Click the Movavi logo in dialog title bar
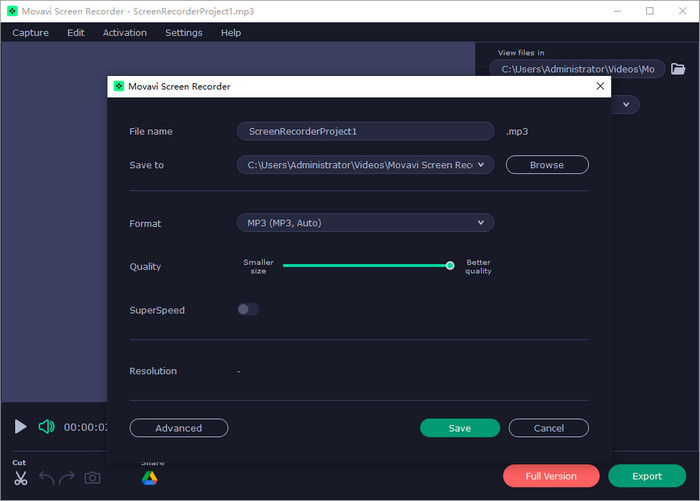Image resolution: width=700 pixels, height=501 pixels. (x=119, y=86)
